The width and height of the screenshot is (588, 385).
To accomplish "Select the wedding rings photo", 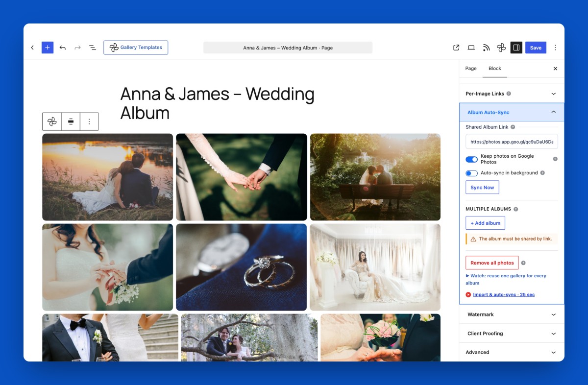I will pos(242,267).
